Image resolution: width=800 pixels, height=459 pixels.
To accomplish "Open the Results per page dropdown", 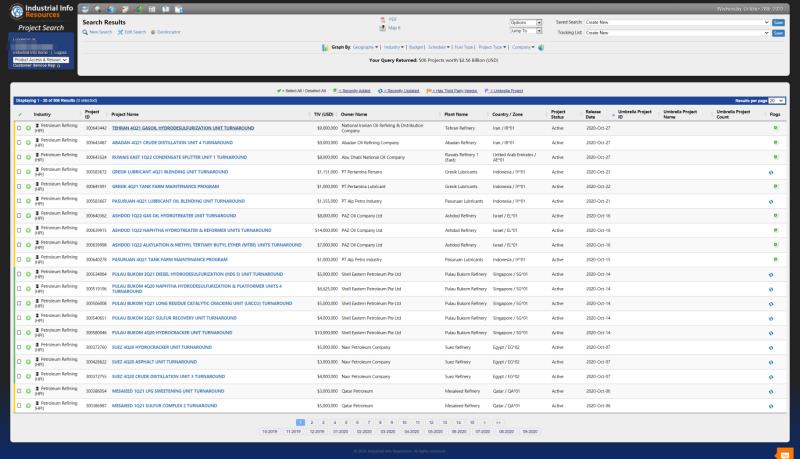I will coord(777,100).
